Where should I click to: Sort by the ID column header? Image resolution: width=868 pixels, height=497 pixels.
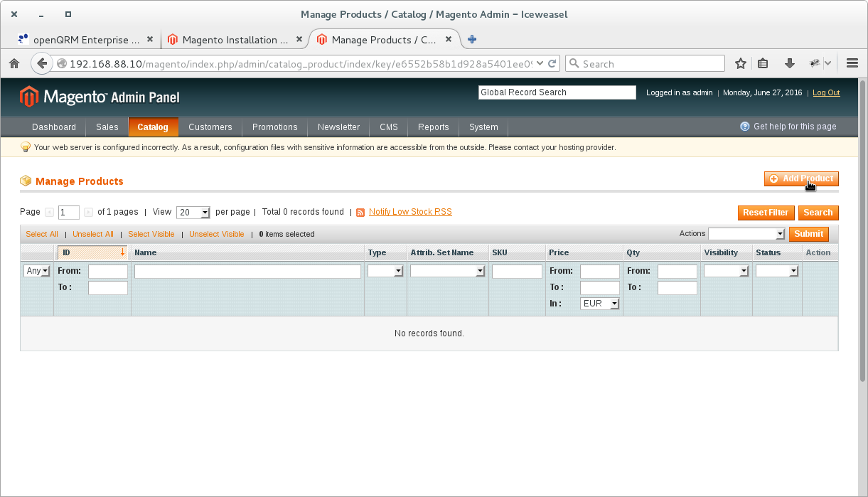92,252
